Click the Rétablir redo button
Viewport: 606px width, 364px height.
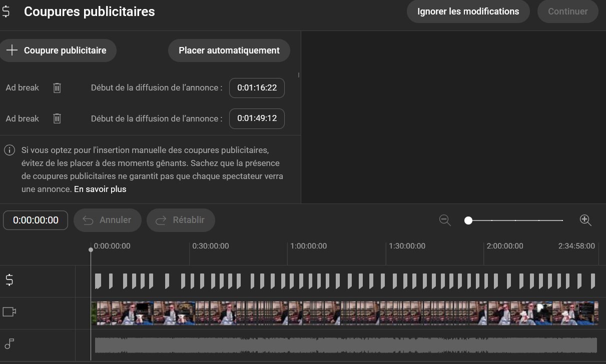coord(181,220)
